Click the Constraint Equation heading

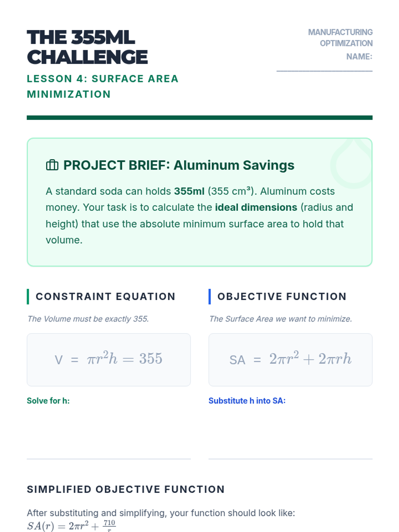click(x=105, y=296)
